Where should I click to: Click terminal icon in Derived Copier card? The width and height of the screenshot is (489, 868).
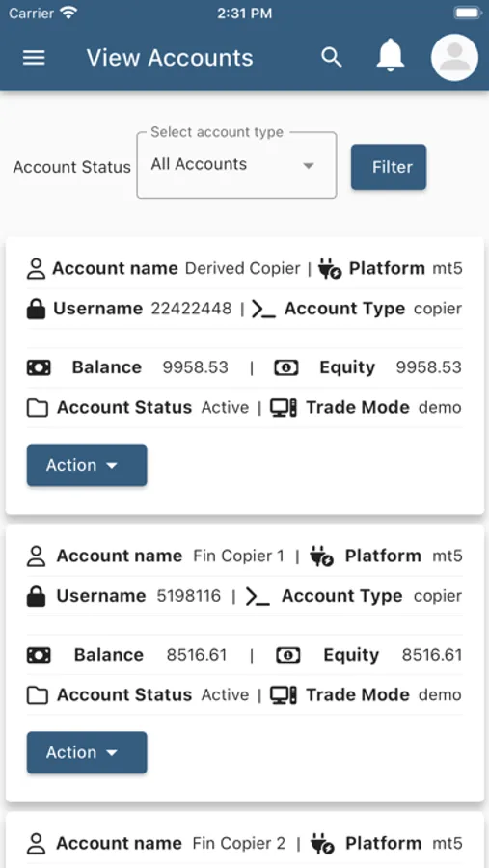point(263,310)
